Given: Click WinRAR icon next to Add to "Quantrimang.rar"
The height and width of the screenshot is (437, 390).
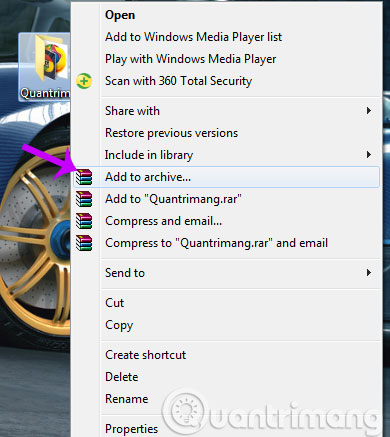Looking at the screenshot, I should 84,199.
